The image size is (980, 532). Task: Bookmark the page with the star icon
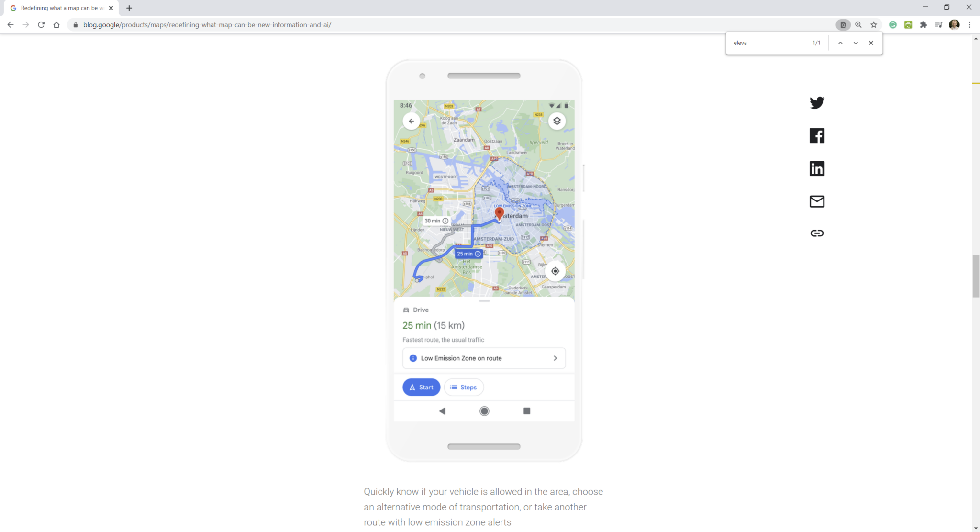coord(874,24)
